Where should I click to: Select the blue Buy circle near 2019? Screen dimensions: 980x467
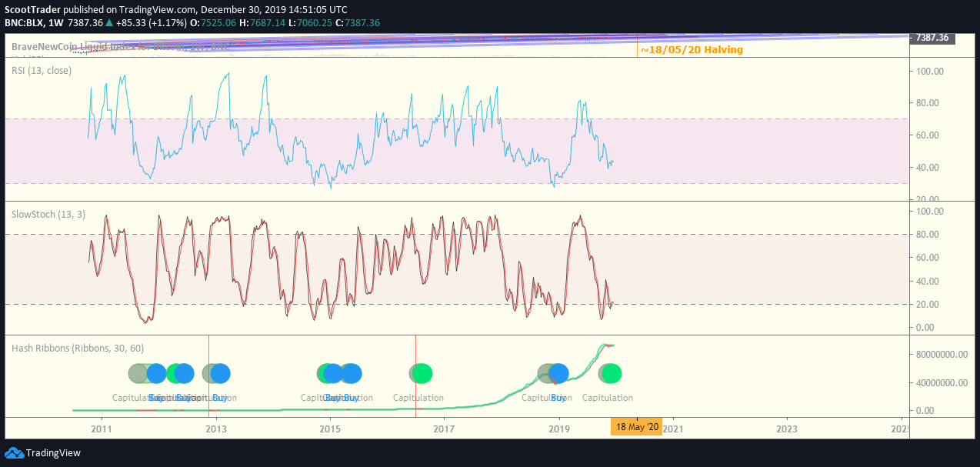pos(558,374)
